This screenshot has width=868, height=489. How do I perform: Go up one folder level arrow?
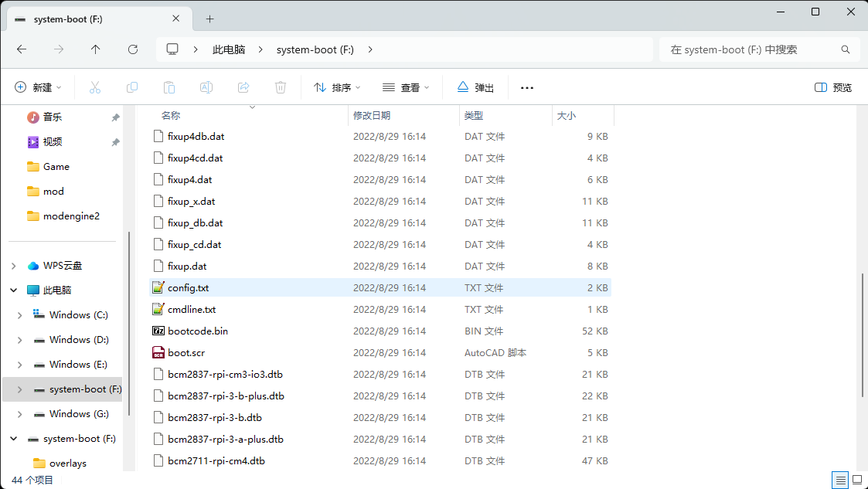96,49
